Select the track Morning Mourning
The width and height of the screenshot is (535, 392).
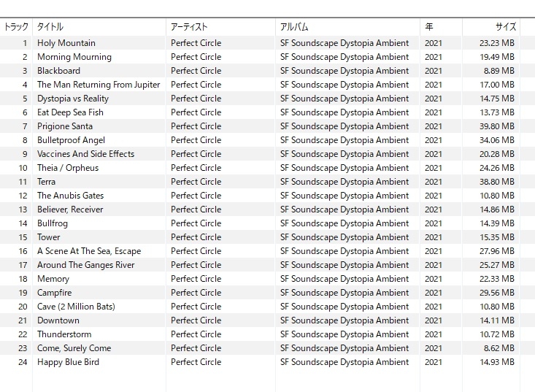pyautogui.click(x=74, y=57)
